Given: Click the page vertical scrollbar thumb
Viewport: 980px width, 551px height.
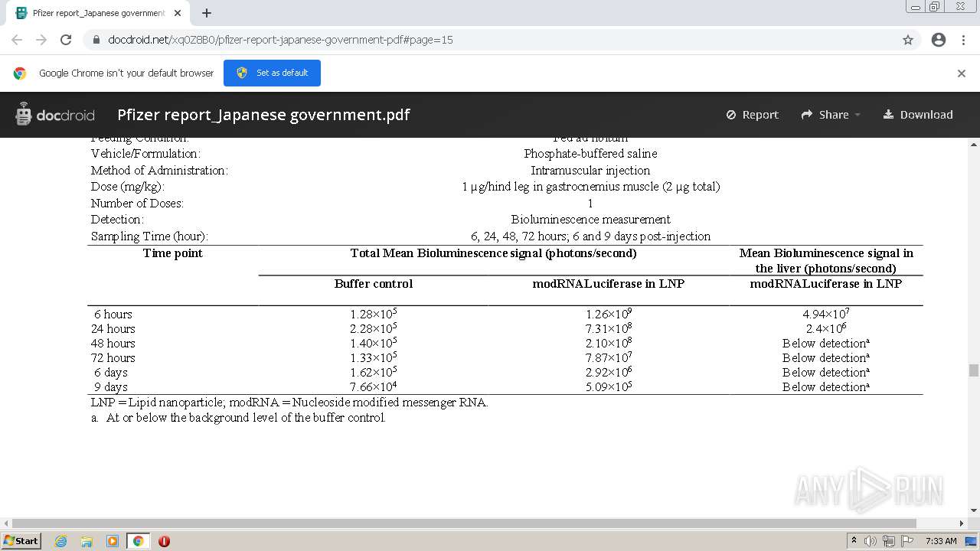Looking at the screenshot, I should pos(974,370).
